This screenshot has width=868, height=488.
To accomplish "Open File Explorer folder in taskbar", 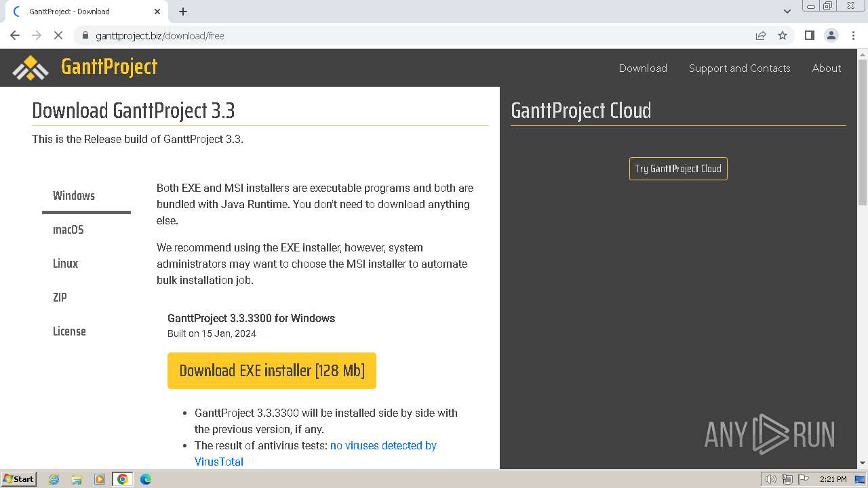I will click(x=77, y=479).
